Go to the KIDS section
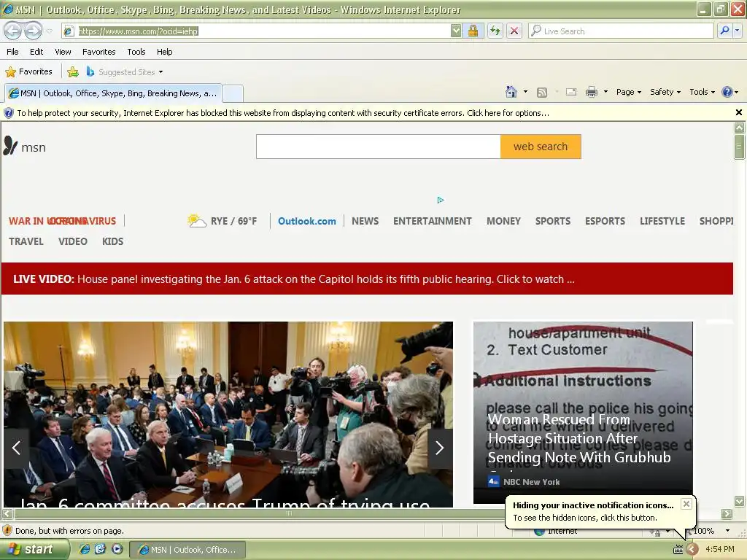The height and width of the screenshot is (560, 747). (113, 241)
